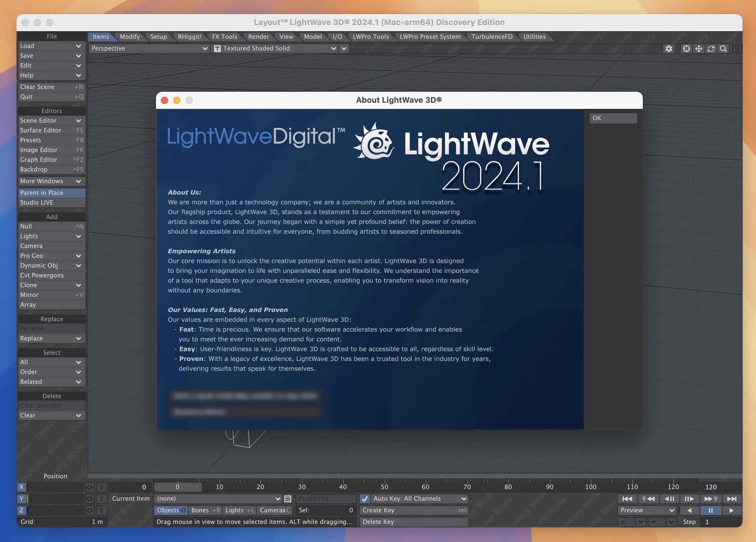Open Auto Key: All Channels dropdown
The width and height of the screenshot is (756, 542).
(x=419, y=499)
